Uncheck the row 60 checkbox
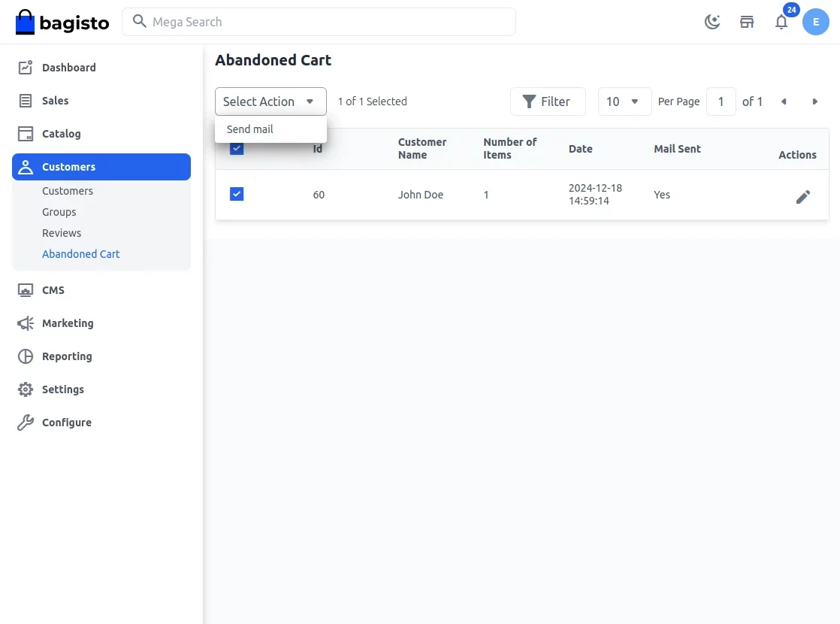This screenshot has height=624, width=840. (x=236, y=194)
